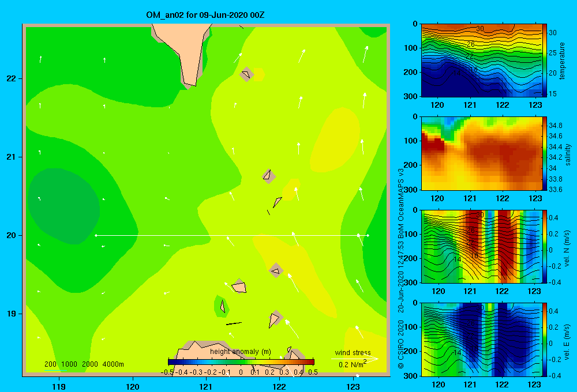This screenshot has height=392, width=577.
Task: Click the white transect line at 20°N
Action: [232, 235]
